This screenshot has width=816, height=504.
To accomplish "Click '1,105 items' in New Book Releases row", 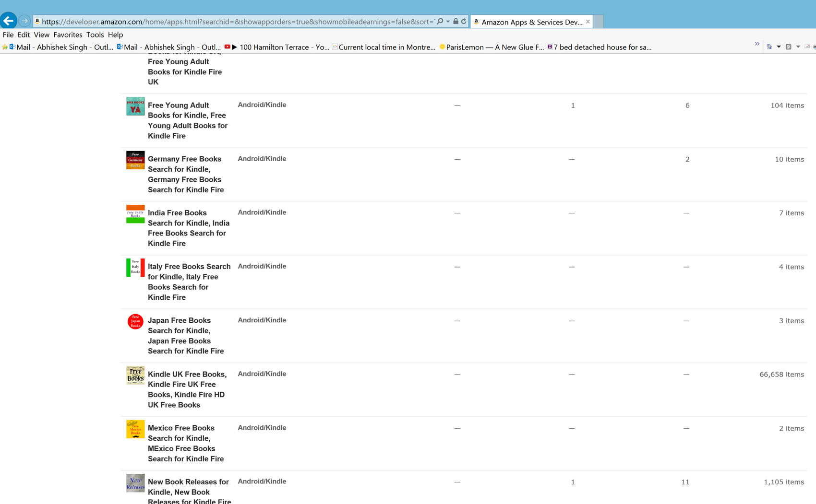I will (784, 482).
